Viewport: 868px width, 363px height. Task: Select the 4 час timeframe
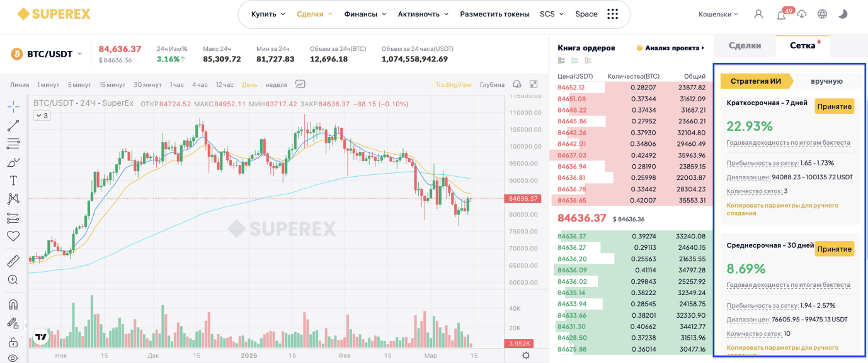click(200, 84)
